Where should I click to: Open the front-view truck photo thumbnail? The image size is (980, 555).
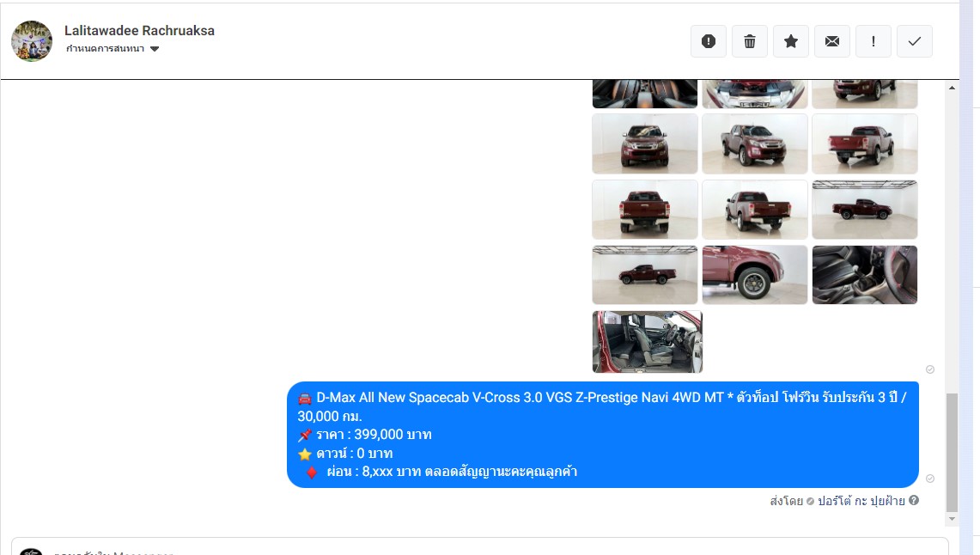click(645, 143)
